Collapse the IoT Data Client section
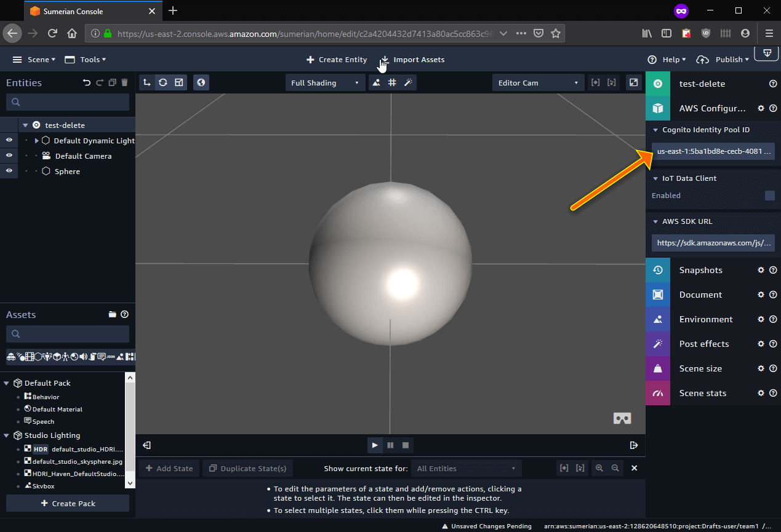This screenshot has width=781, height=532. [655, 178]
